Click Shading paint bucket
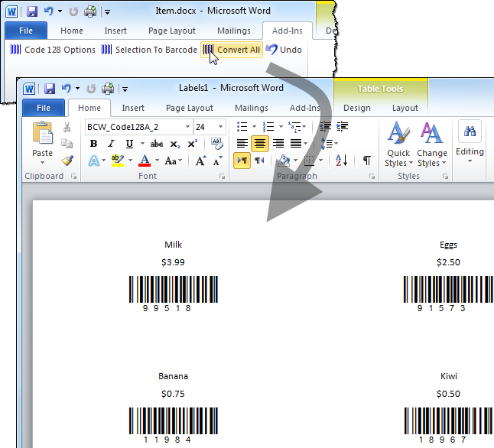The width and height of the screenshot is (494, 448). [284, 161]
